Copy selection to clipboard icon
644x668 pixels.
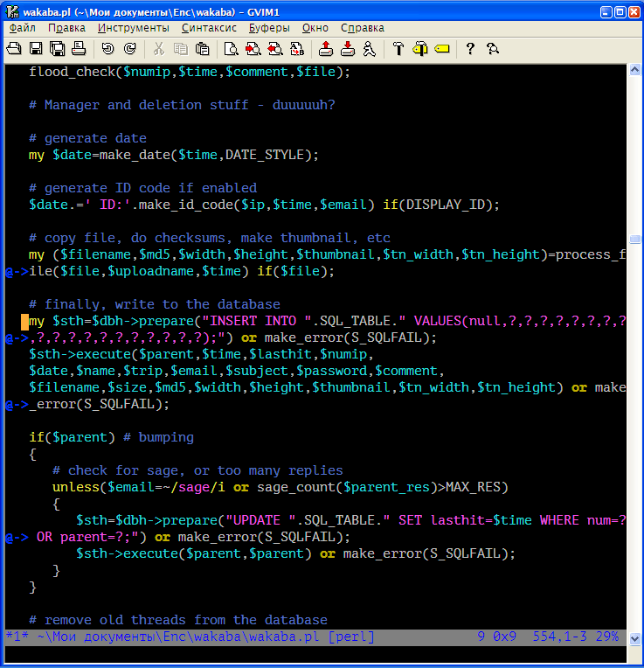pyautogui.click(x=181, y=49)
